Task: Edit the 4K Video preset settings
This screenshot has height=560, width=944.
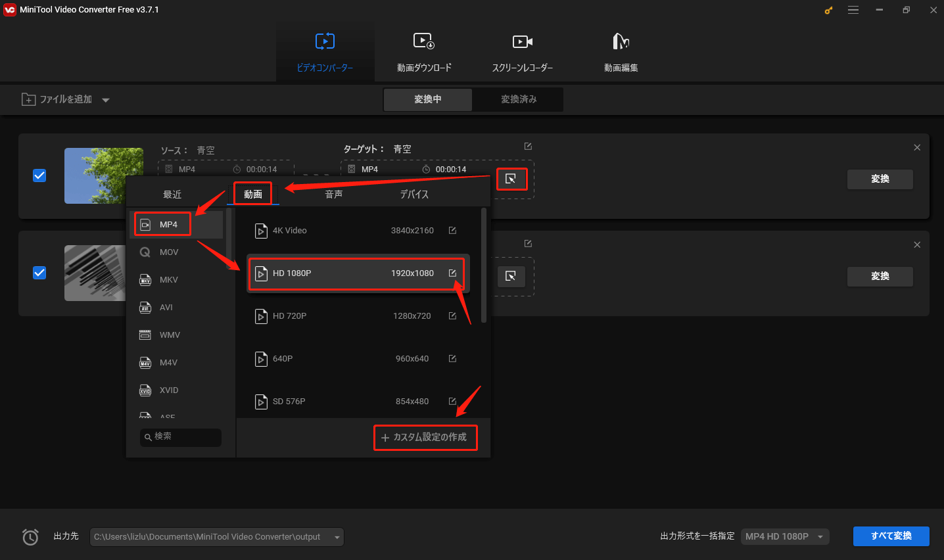Action: [x=452, y=231]
